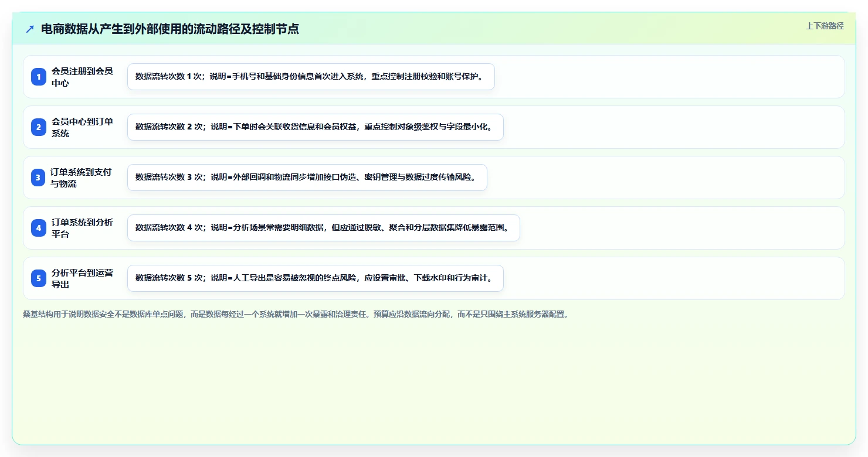
Task: Click step number 4 badge
Action: pos(39,228)
